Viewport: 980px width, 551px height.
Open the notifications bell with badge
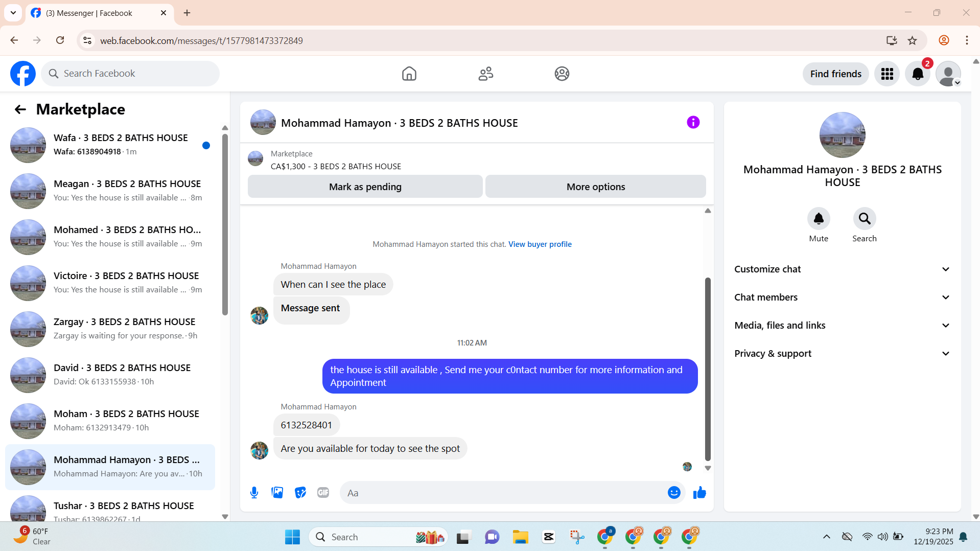tap(918, 74)
